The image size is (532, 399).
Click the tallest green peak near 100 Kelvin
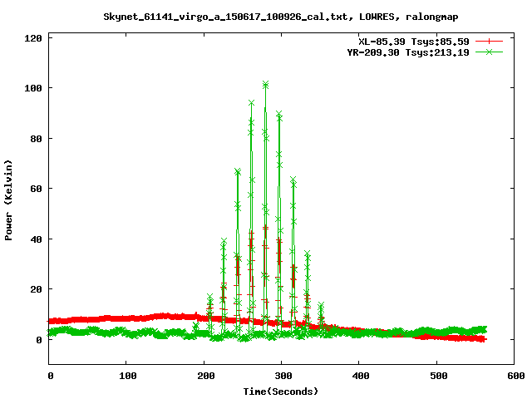(265, 85)
